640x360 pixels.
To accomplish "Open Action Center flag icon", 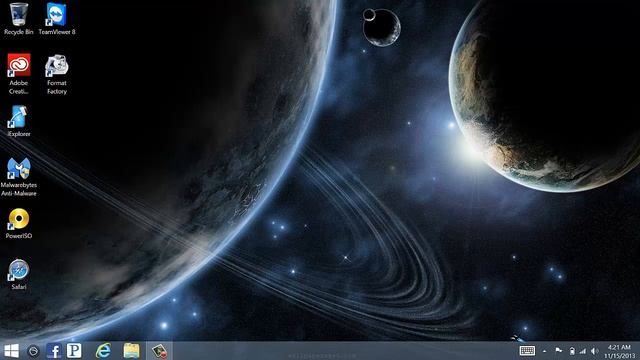I will 558,351.
